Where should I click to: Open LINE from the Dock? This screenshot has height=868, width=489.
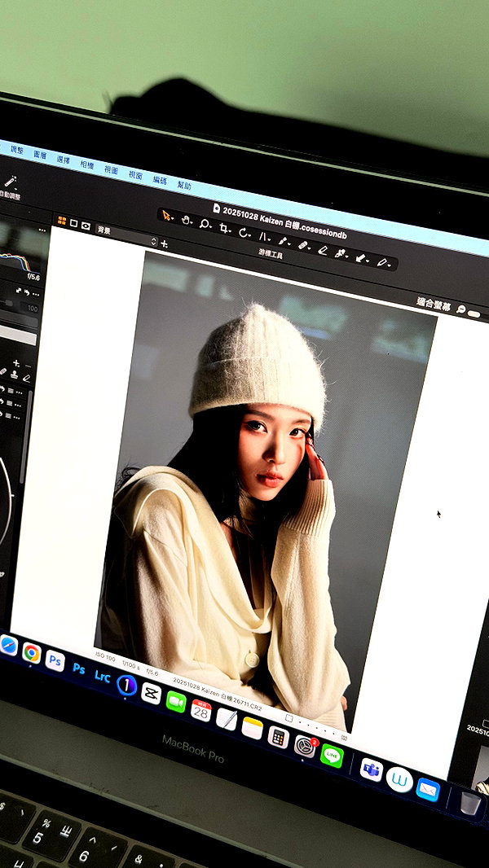pos(332,756)
